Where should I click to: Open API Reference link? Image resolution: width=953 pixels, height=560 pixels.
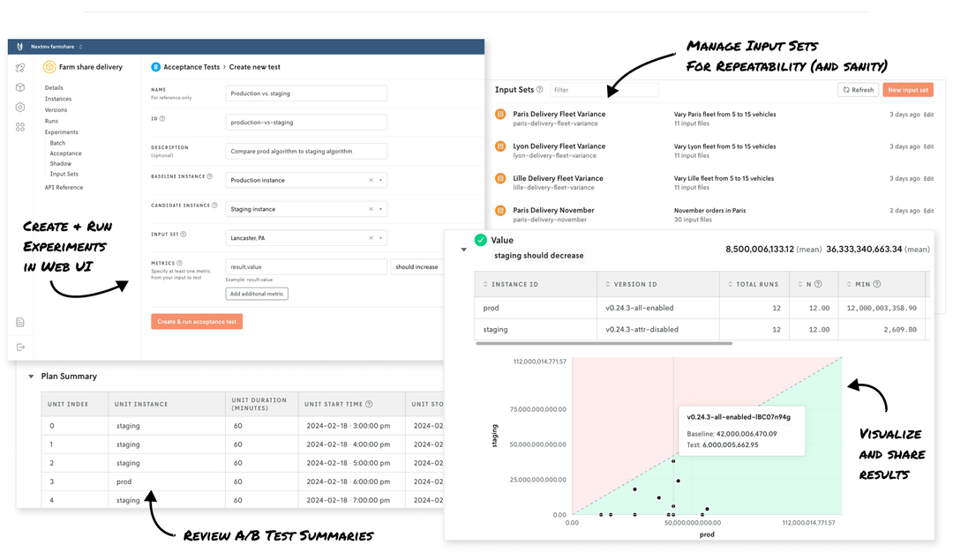[x=64, y=187]
